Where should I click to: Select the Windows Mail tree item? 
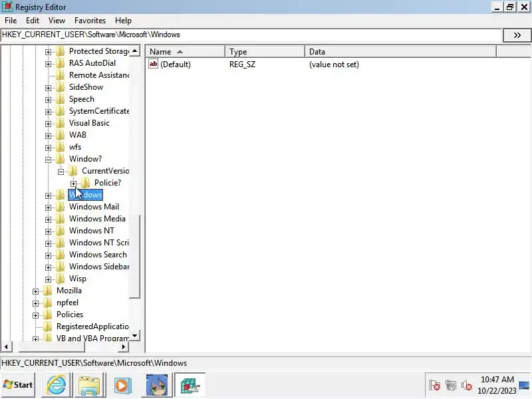[x=94, y=207]
